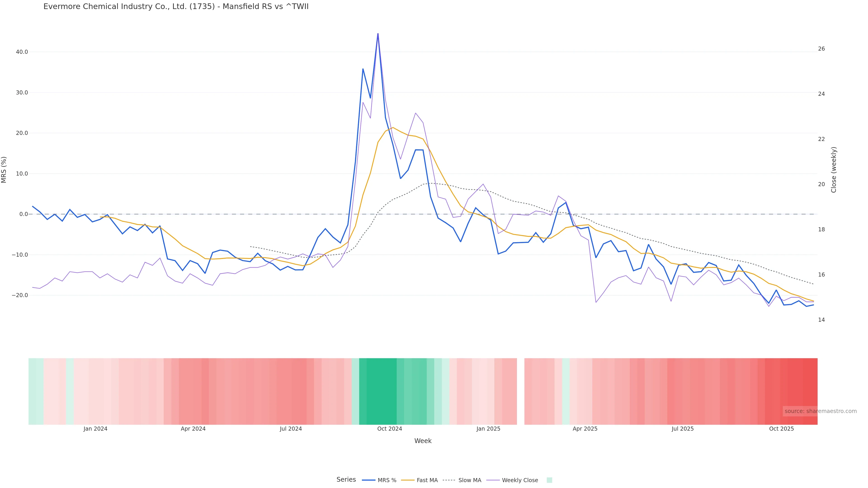868x488 pixels.
Task: Click the Oct 2024 x-axis tick label
Action: coord(389,429)
